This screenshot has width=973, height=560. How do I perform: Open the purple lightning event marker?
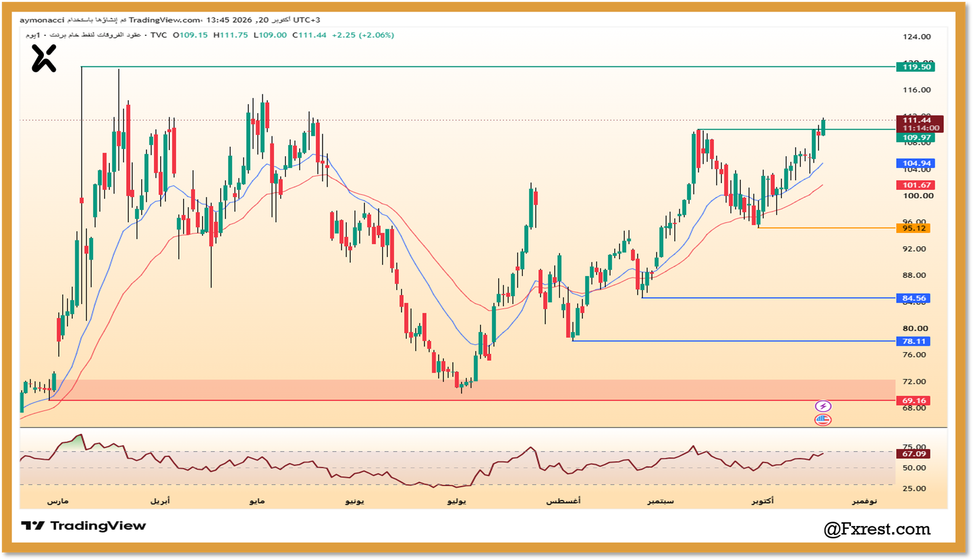pyautogui.click(x=823, y=406)
